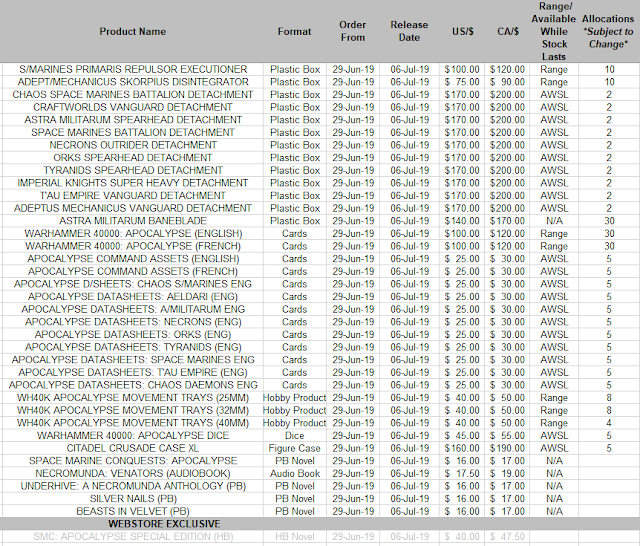Select APOCALYPSE DATASHEETS: AELDARI (ENG) cell

click(133, 297)
